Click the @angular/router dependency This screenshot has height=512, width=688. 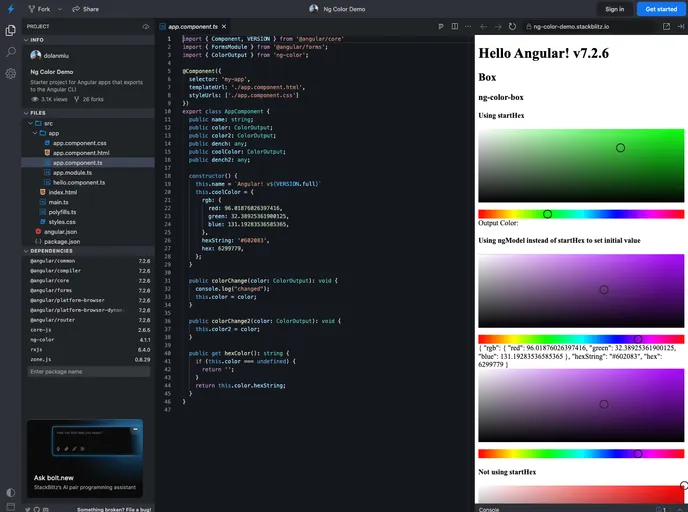tap(88, 320)
